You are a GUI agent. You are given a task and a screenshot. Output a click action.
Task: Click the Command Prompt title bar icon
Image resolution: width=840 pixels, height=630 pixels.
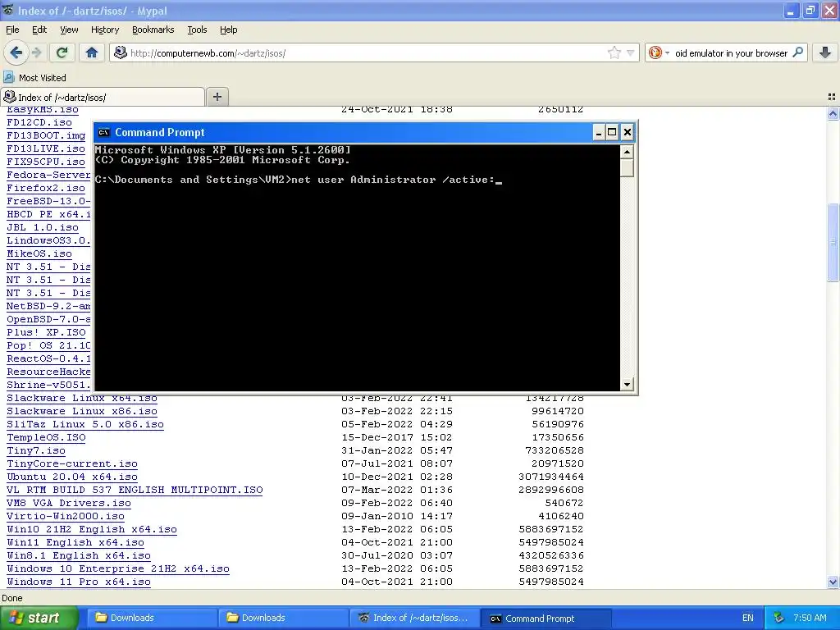pyautogui.click(x=103, y=132)
